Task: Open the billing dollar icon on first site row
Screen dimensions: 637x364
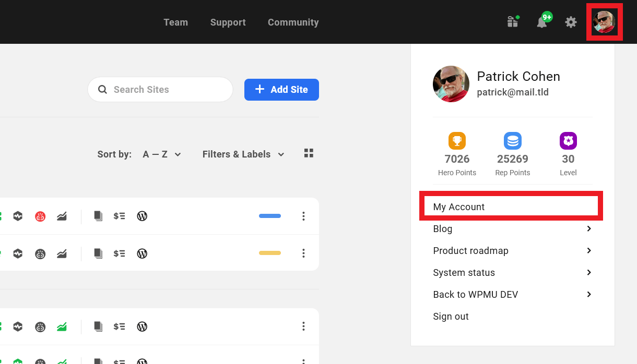Action: [x=119, y=215]
